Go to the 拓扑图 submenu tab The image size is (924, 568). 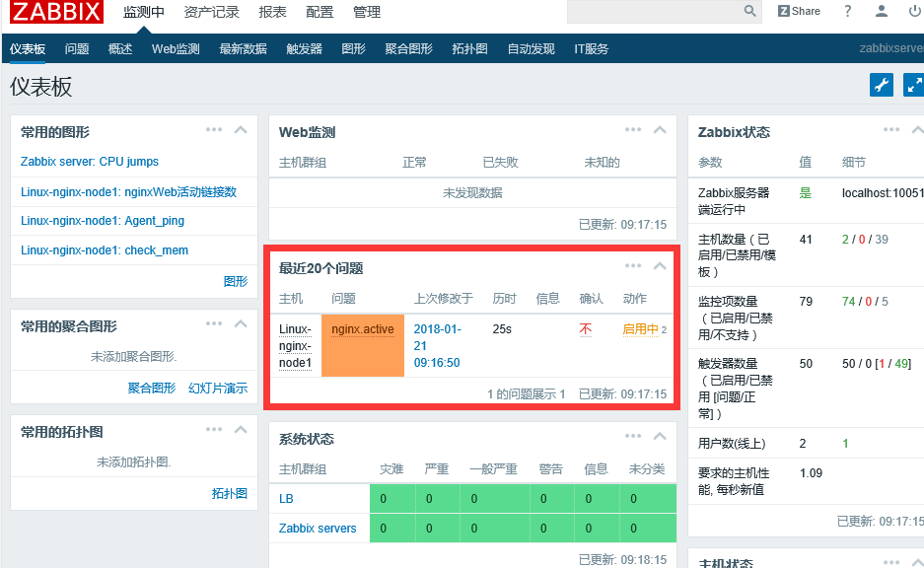coord(469,49)
